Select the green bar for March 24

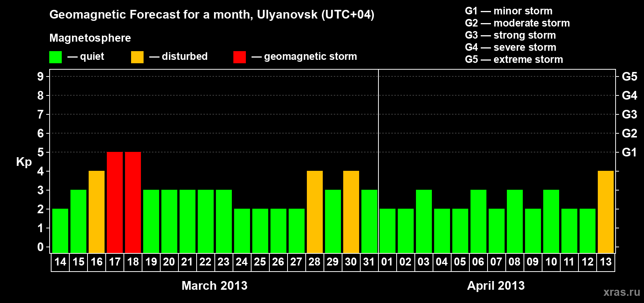[242, 231]
